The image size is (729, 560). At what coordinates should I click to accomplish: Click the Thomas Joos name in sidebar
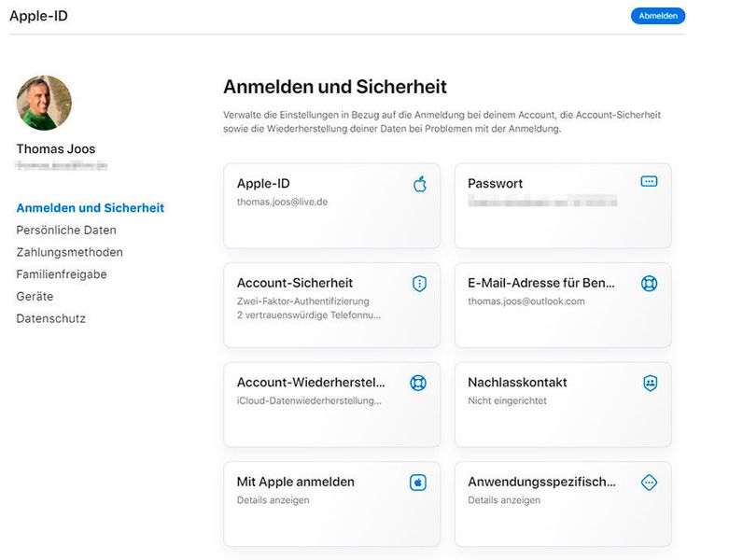56,149
